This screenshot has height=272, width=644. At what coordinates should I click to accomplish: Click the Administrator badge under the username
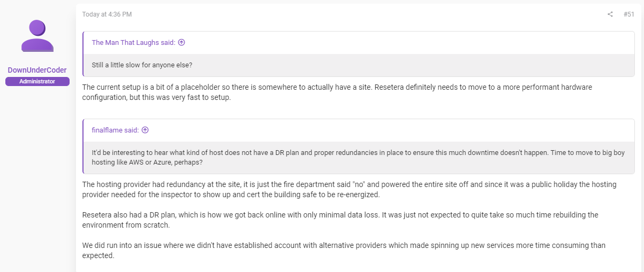point(37,81)
